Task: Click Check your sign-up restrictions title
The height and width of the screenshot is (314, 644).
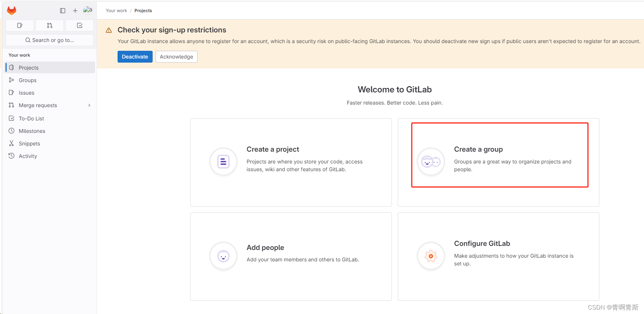Action: point(172,30)
